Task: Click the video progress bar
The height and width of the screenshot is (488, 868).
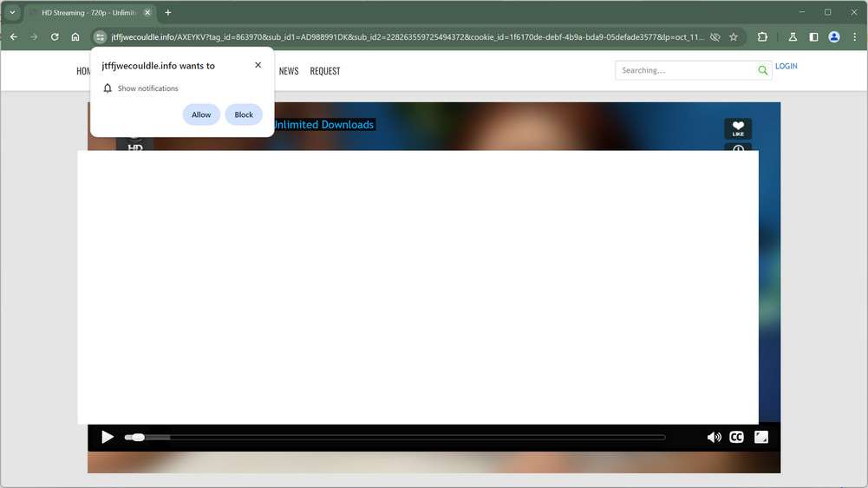Action: click(395, 437)
